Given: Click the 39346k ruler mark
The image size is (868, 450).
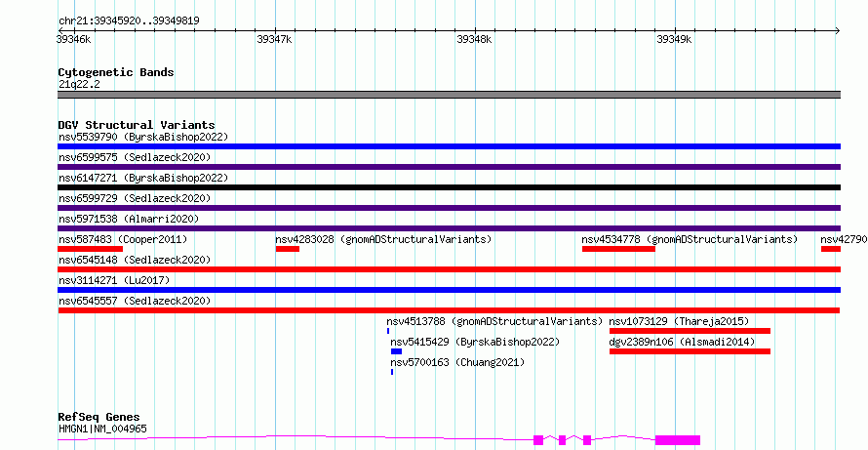Looking at the screenshot, I should 74,39.
